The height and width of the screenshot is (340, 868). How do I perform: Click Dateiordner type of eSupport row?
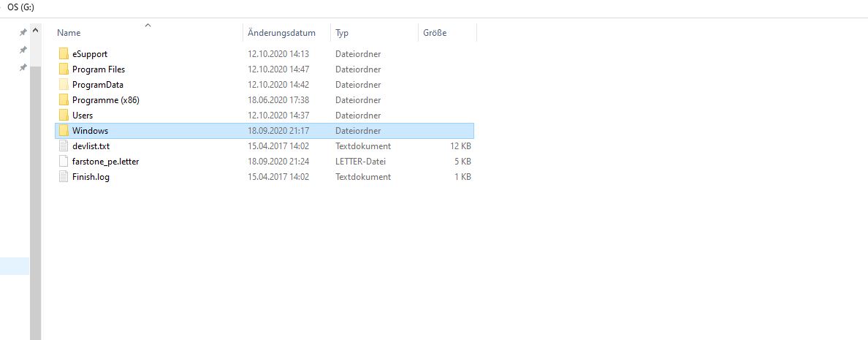click(x=358, y=53)
